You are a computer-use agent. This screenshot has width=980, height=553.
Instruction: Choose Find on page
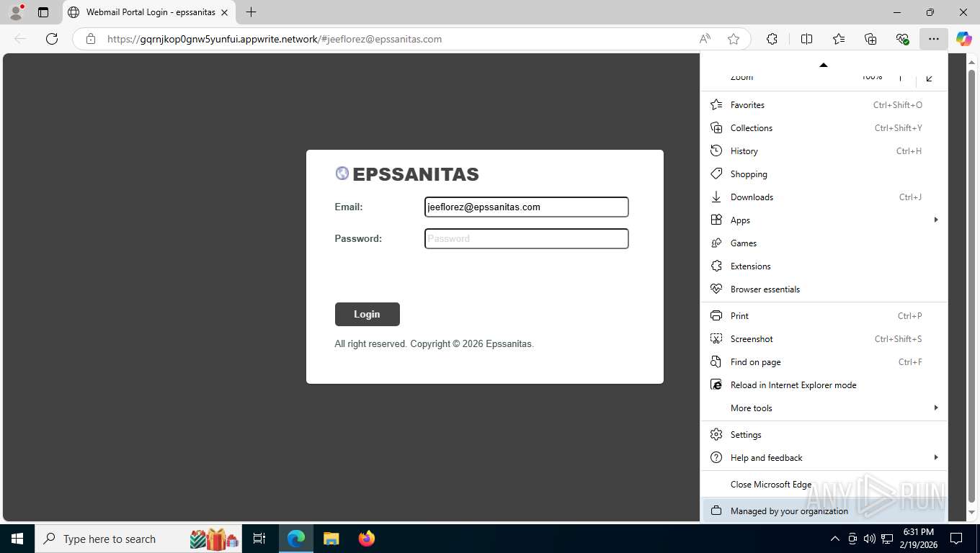tap(824, 362)
